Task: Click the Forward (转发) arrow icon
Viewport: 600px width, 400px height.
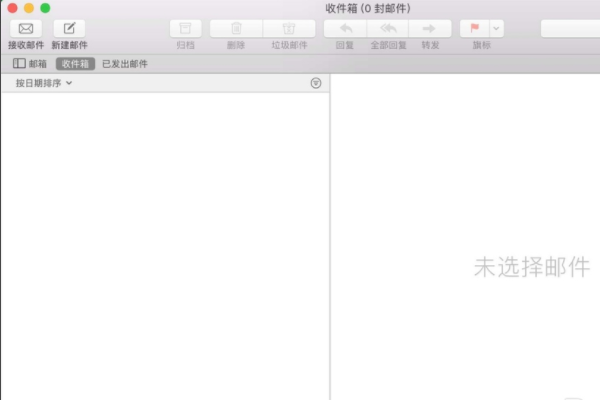Action: (430, 29)
